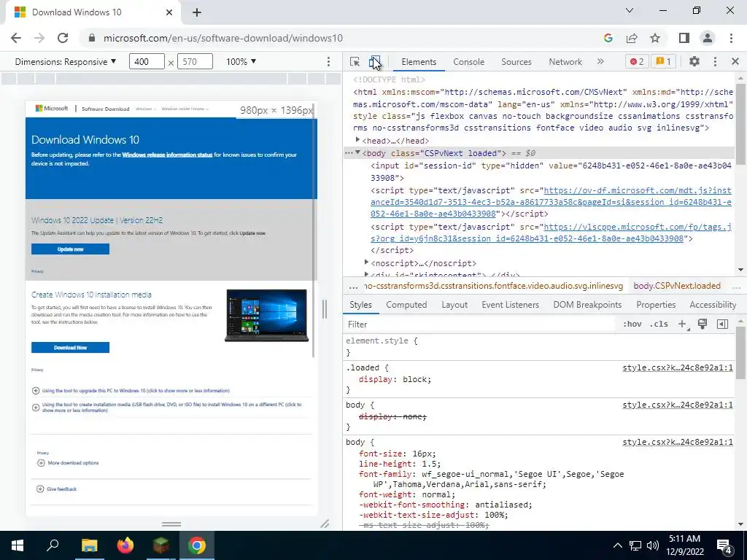747x560 pixels.
Task: Open the DevTools more options menu
Action: pos(715,61)
